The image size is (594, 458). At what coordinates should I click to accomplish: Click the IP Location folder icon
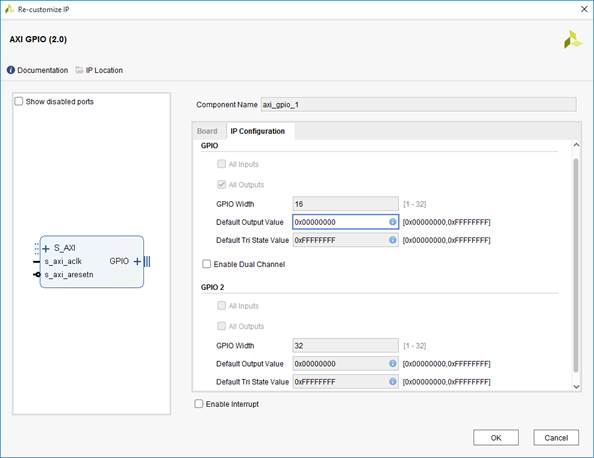coord(79,70)
